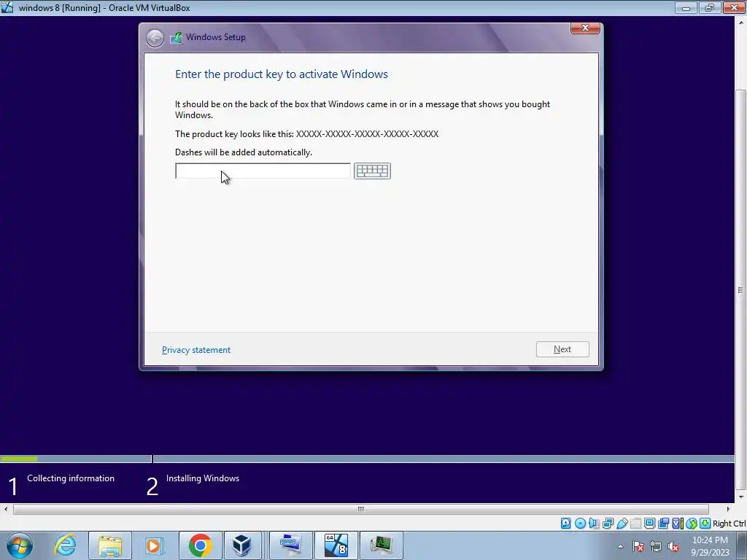
Task: Minimize the VirtualBox window
Action: (x=686, y=7)
